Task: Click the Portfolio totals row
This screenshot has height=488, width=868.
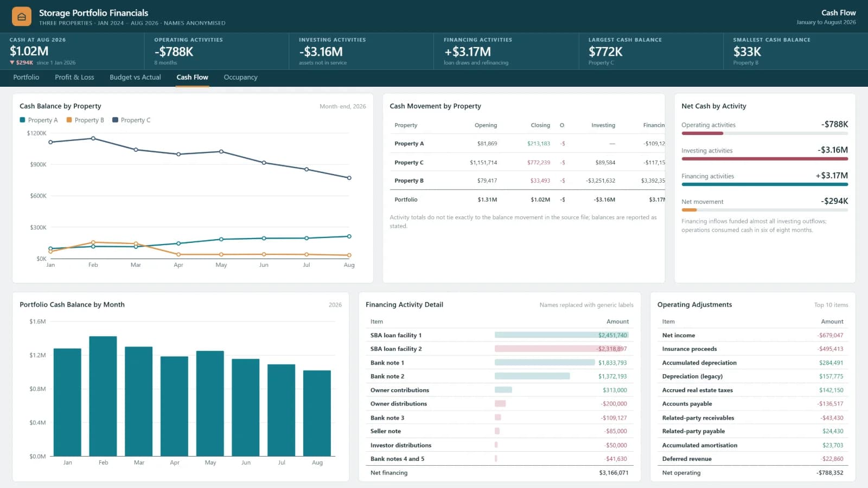Action: [x=527, y=200]
